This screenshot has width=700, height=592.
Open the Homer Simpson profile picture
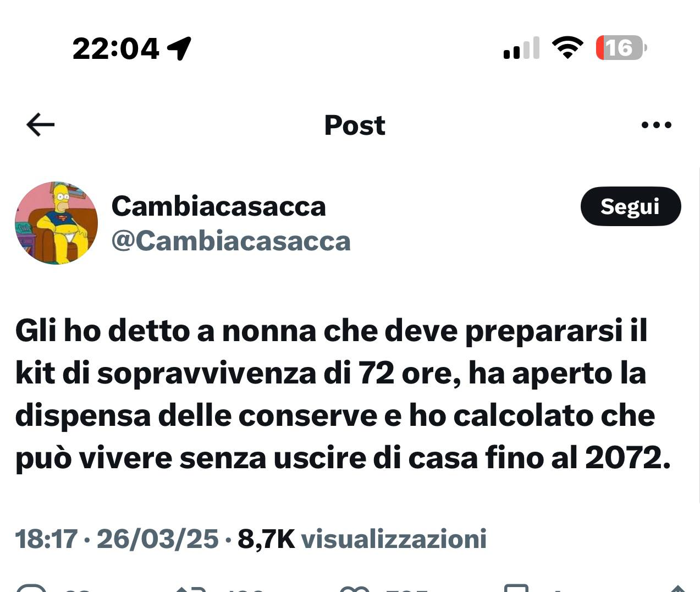[57, 223]
